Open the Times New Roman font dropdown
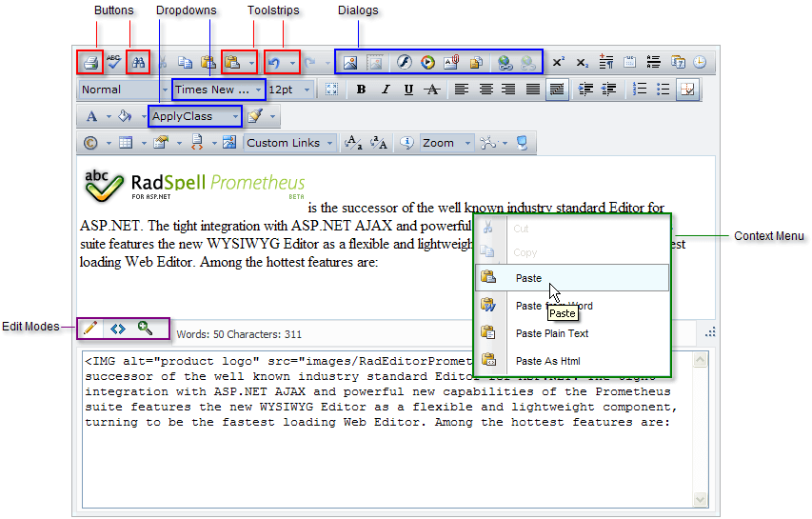The height and width of the screenshot is (519, 812). pyautogui.click(x=218, y=90)
